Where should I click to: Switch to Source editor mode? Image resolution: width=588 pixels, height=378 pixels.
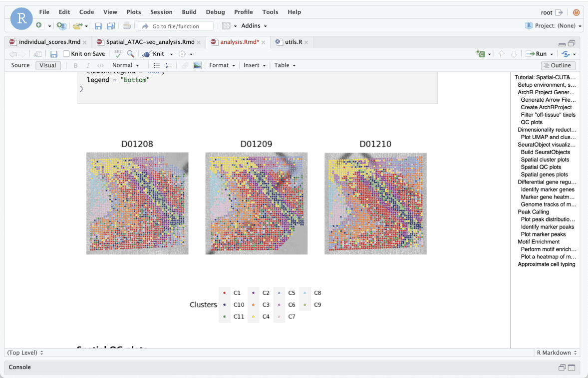pyautogui.click(x=20, y=65)
